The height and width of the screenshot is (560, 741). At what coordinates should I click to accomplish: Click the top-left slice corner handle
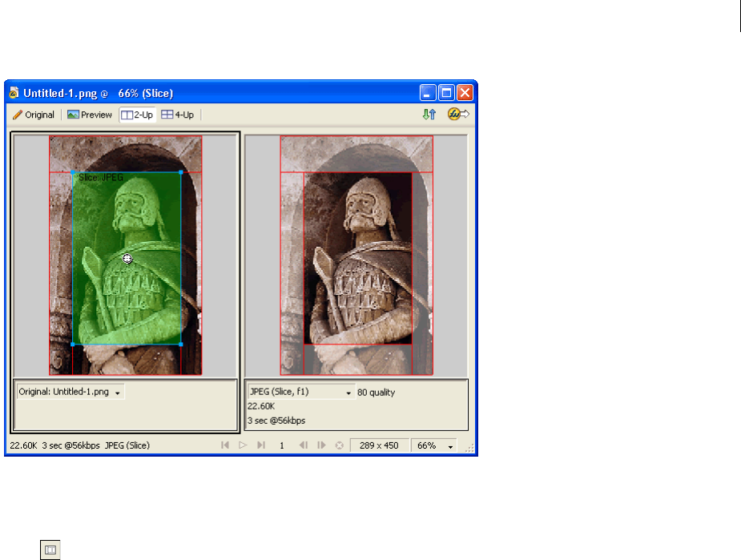pyautogui.click(x=72, y=172)
